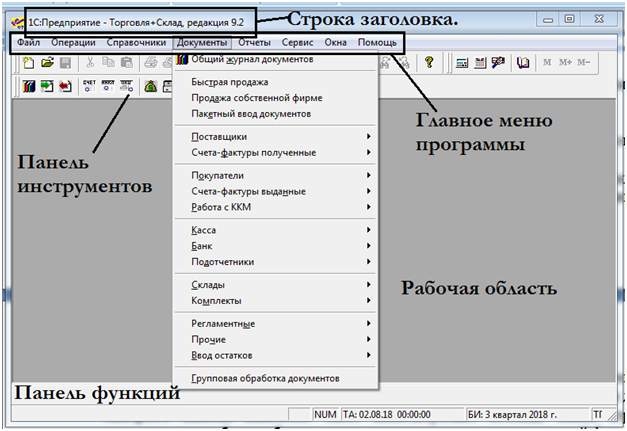Open the Прочие submenu

pyautogui.click(x=276, y=339)
